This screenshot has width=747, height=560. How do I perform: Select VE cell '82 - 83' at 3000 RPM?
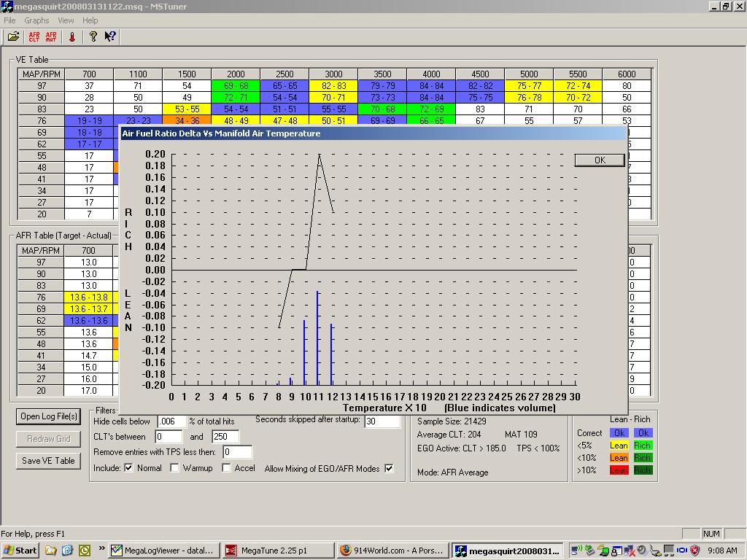click(x=333, y=86)
